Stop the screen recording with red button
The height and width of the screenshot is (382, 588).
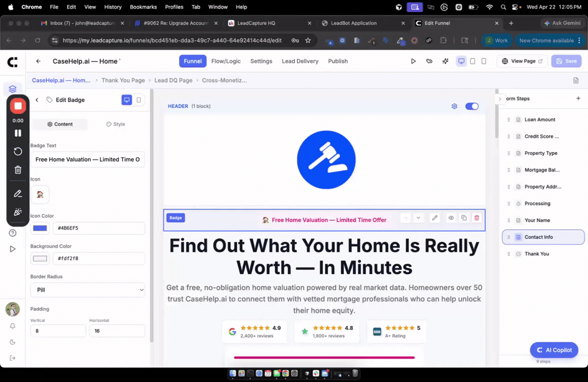(18, 106)
